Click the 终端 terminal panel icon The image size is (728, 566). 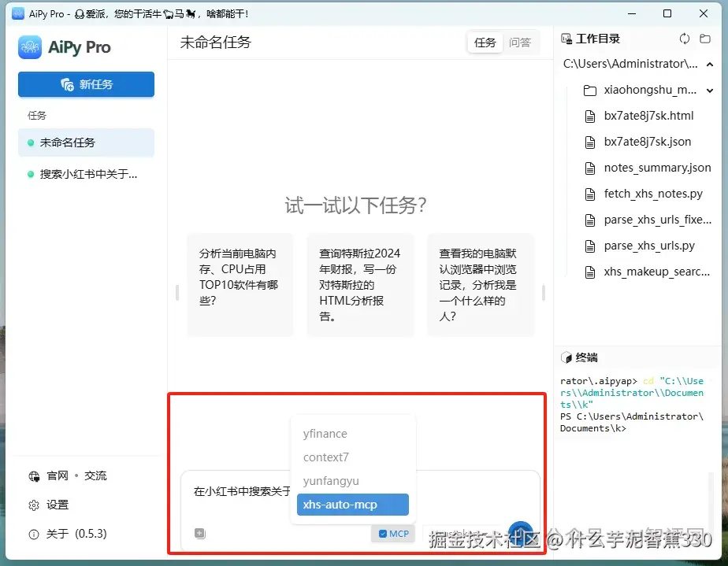click(x=566, y=357)
